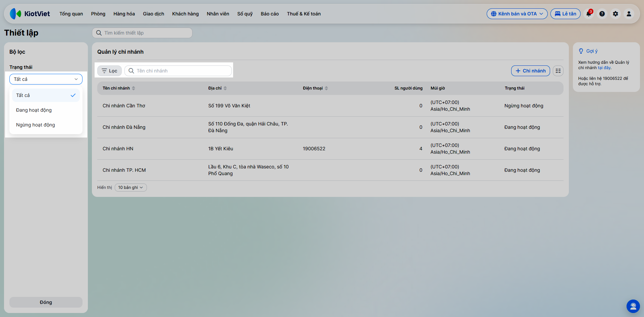Click the Trạng thái column header in table

[515, 88]
